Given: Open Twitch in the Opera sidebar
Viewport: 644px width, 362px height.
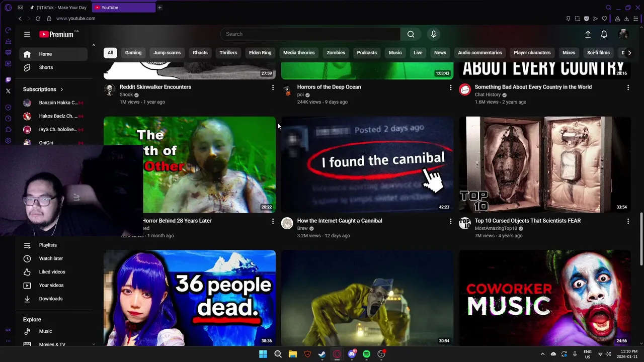Looking at the screenshot, I should click(x=8, y=80).
